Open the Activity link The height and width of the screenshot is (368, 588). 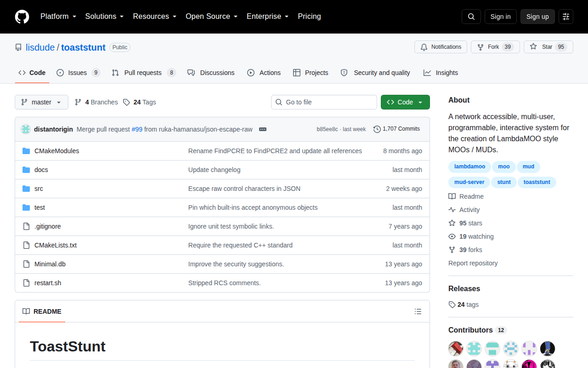464,210
